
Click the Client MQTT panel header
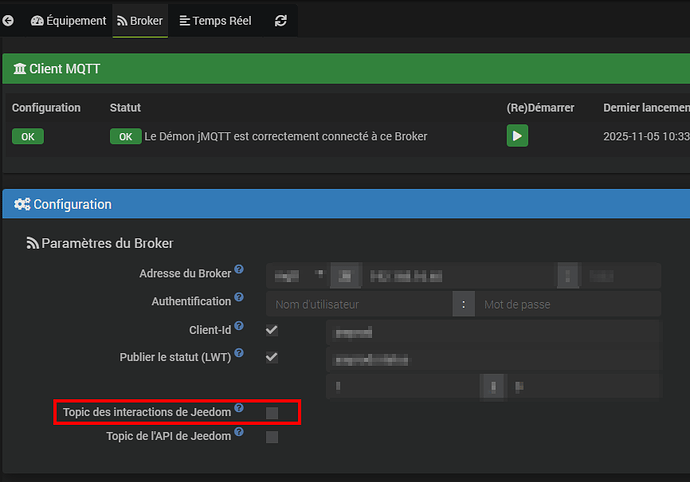click(345, 69)
